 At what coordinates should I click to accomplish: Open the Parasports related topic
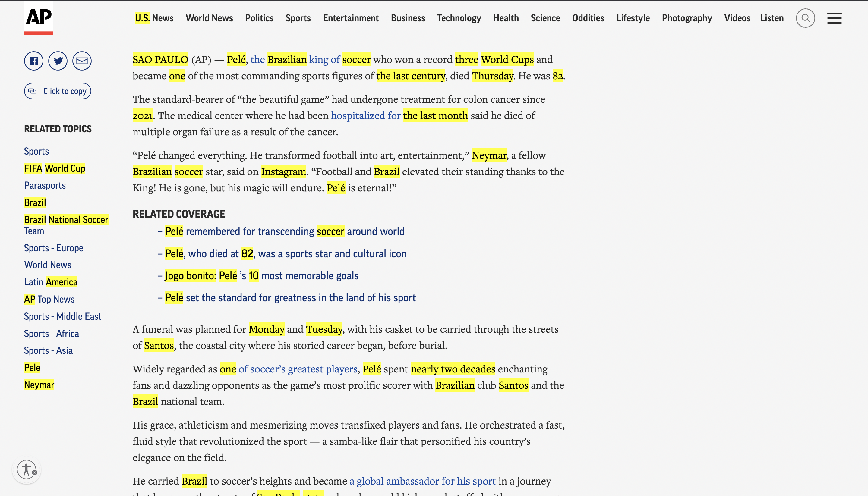(x=45, y=185)
